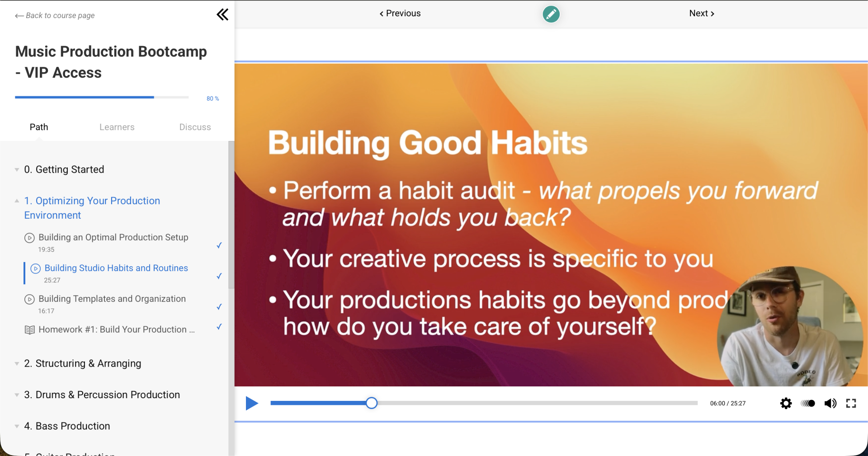Click the green pencil notes icon
Image resolution: width=868 pixels, height=456 pixels.
pos(551,14)
